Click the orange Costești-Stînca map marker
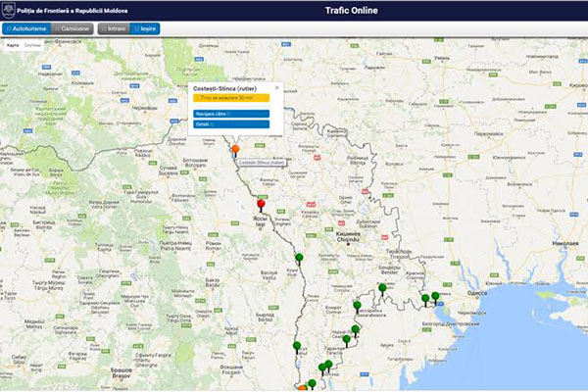 click(x=235, y=151)
